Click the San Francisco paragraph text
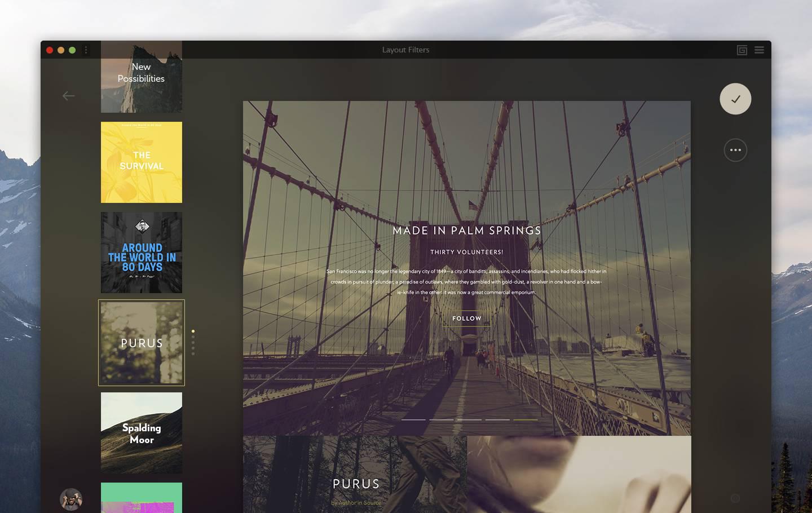 pyautogui.click(x=467, y=282)
